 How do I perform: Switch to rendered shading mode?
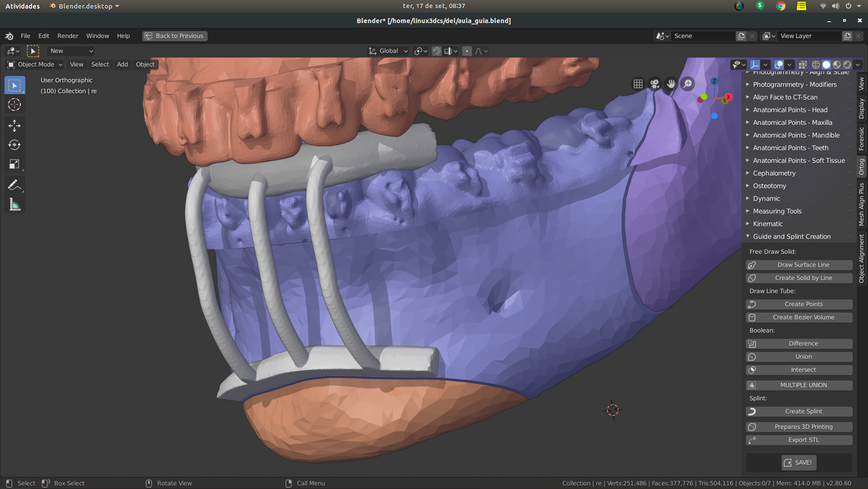[847, 65]
